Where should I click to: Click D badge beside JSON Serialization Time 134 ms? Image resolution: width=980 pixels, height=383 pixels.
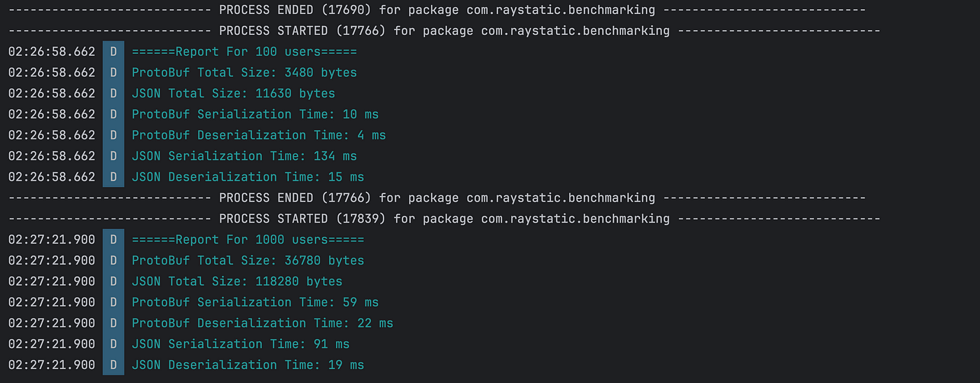pyautogui.click(x=113, y=156)
